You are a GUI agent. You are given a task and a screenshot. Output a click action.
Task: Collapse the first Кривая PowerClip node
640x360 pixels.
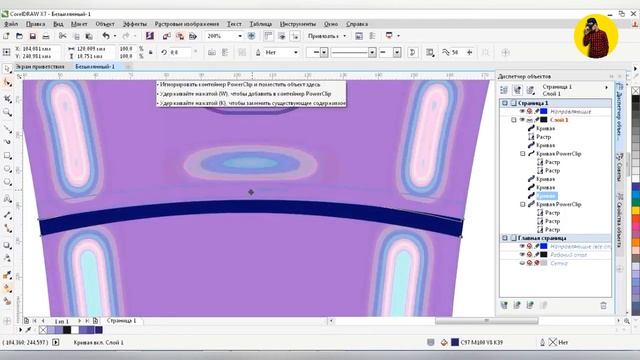coord(522,153)
